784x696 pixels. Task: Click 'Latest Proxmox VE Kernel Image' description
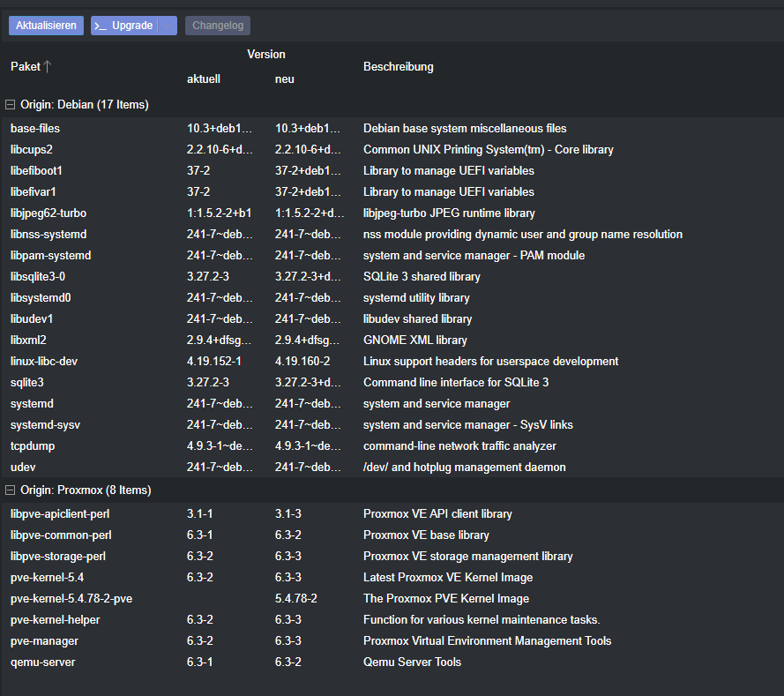point(448,578)
